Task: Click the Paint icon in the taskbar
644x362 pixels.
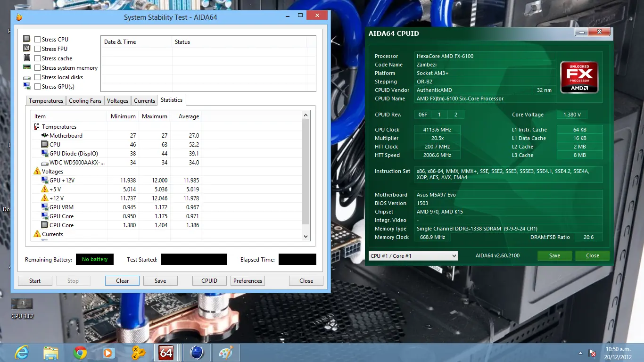Action: 226,352
